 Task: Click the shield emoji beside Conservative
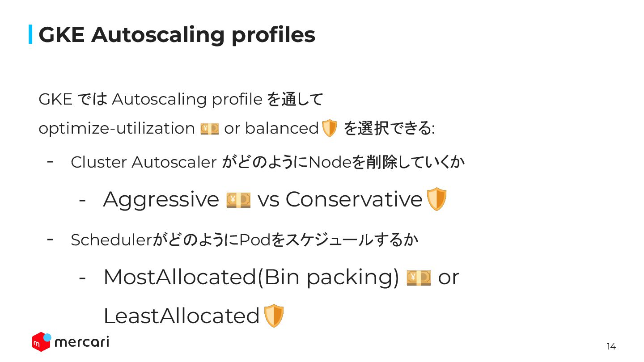(437, 199)
